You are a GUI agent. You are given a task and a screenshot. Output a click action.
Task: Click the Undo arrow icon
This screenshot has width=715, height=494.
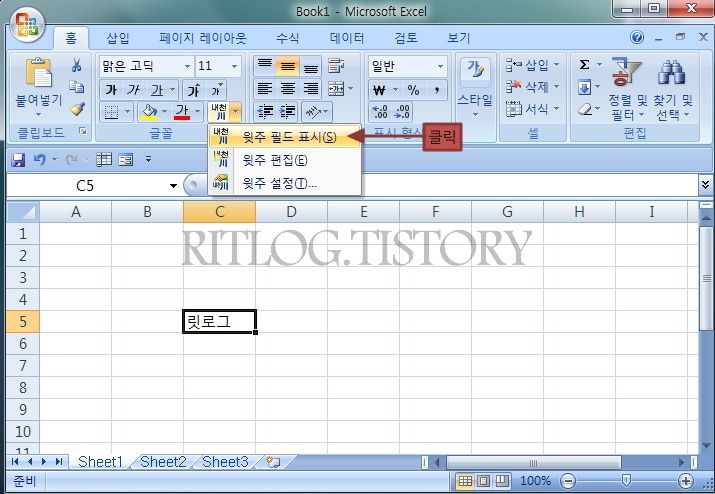tap(40, 160)
